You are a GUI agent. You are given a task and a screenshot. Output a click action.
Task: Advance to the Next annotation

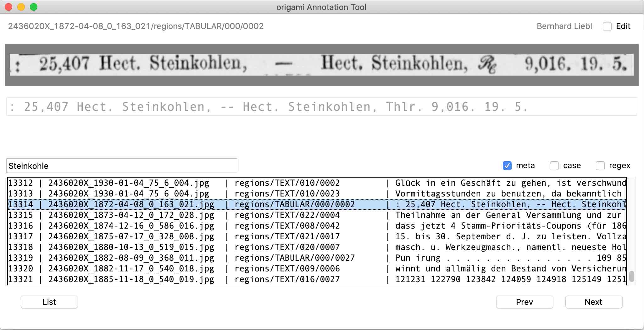point(594,302)
